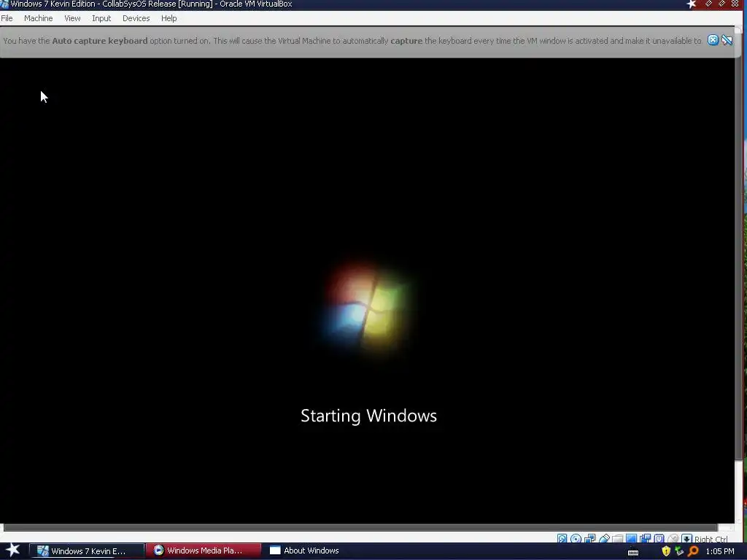Click the USB devices status icon

604,539
